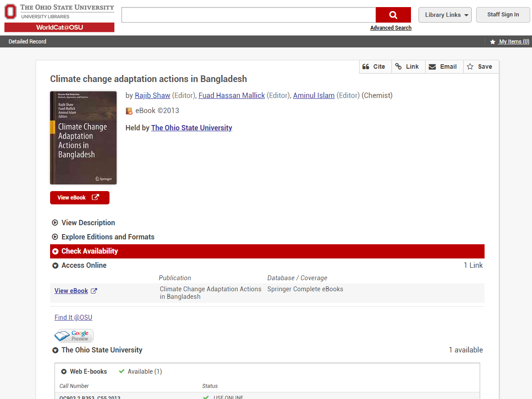This screenshot has width=532, height=399.
Task: Collapse The Ohio State University holdings section
Action: (x=102, y=350)
